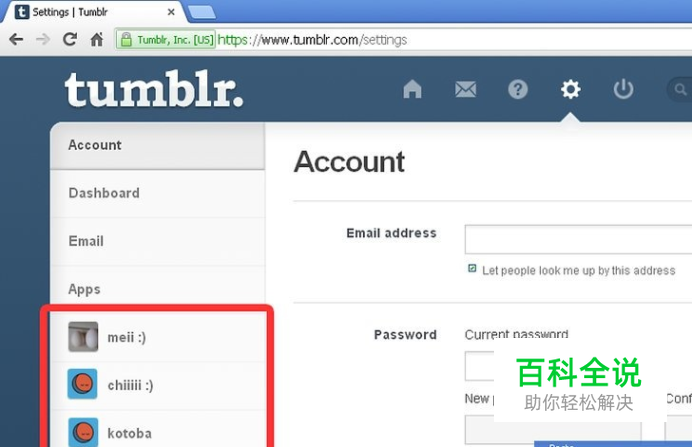Open the help question mark icon
Screen dimensions: 692x447
[x=518, y=90]
